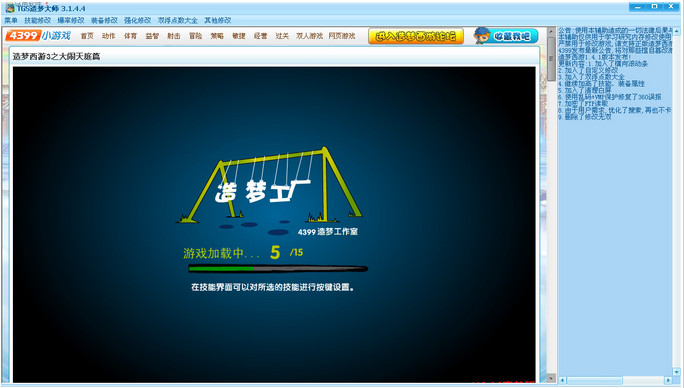
Task: Click the browser panel vertical scrollbar thumb
Action: [551, 58]
